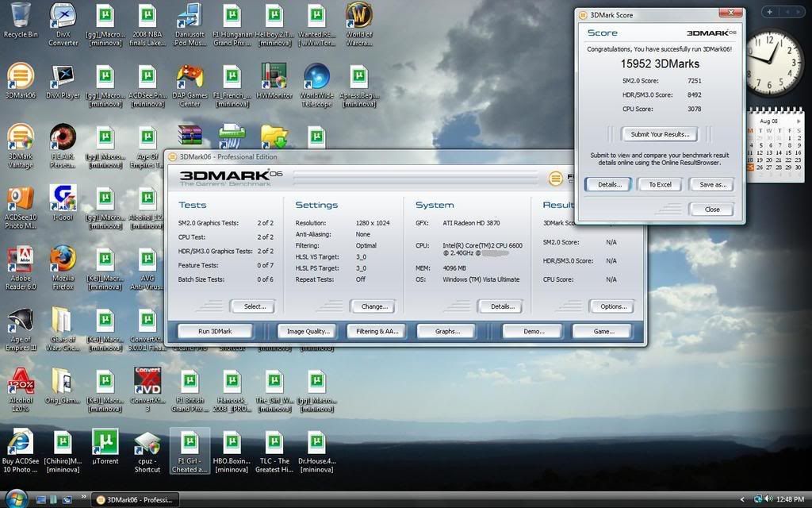Launch the Demo... button
812x508 pixels.
pos(534,331)
